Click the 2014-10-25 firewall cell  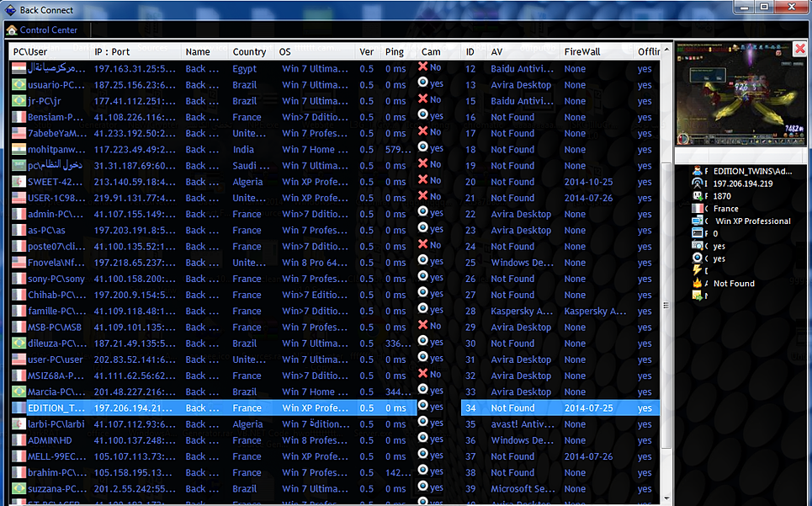pos(588,182)
